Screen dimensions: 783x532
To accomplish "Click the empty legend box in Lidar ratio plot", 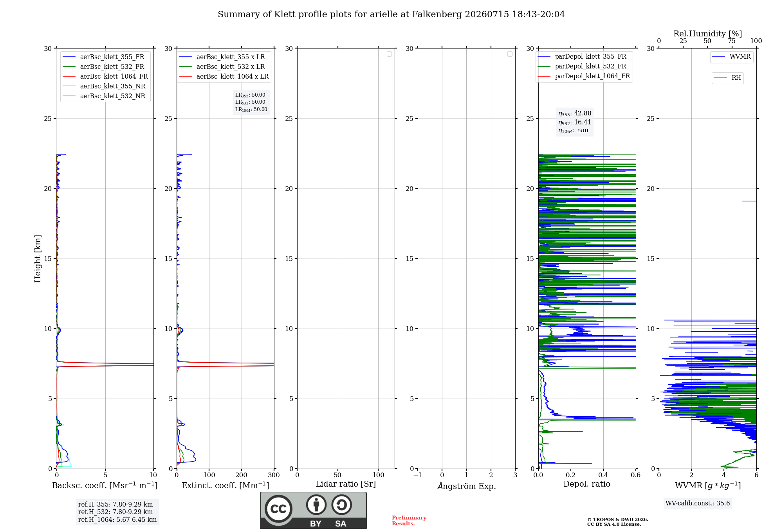I will point(389,54).
